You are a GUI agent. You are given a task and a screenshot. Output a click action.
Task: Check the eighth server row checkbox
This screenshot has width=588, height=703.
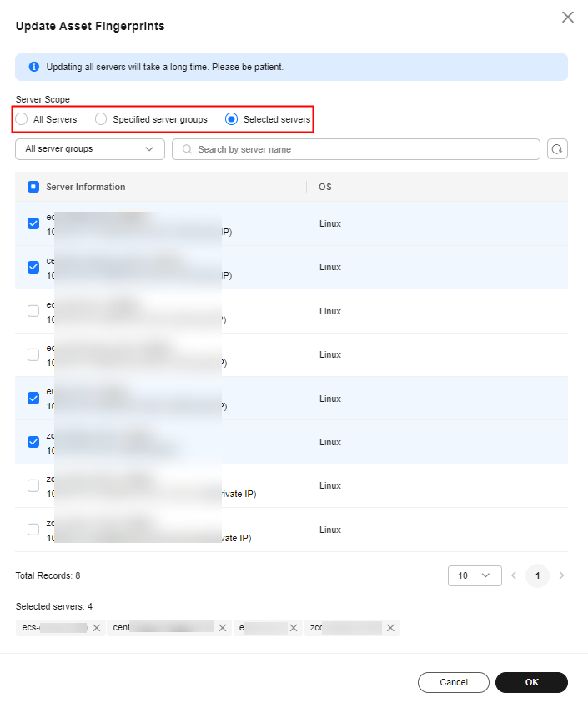33,530
